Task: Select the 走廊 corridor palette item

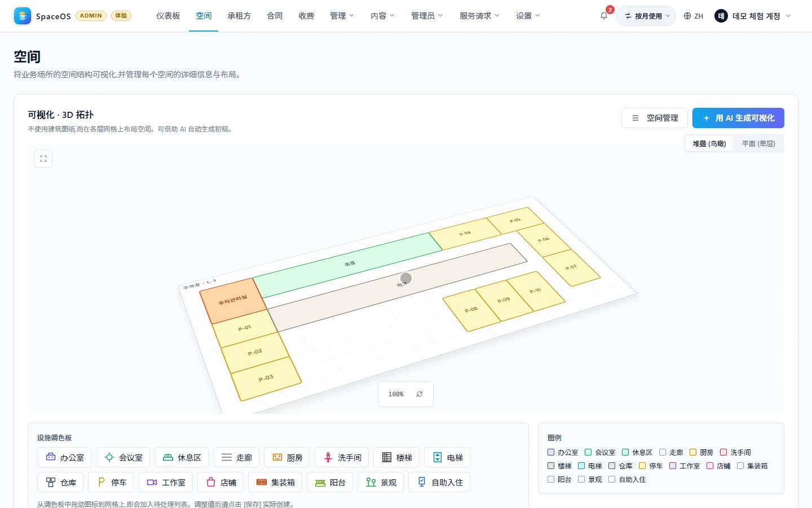Action: [x=236, y=457]
